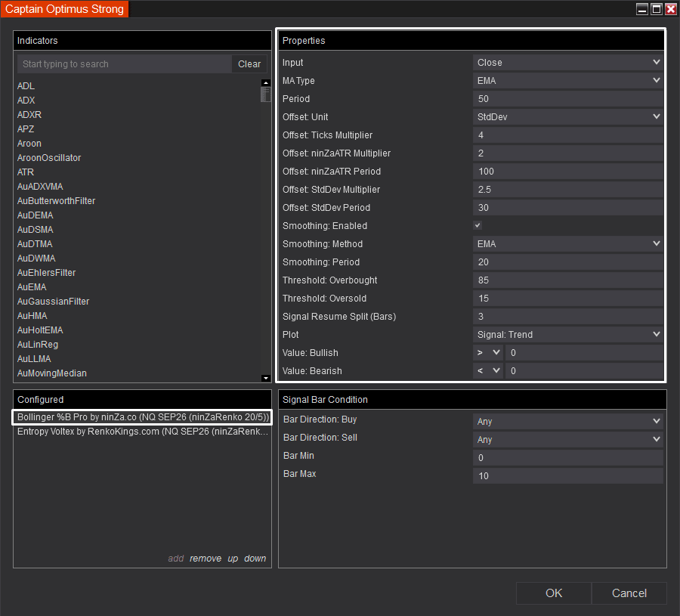Open the MA Type dropdown
The height and width of the screenshot is (616, 680).
[567, 81]
